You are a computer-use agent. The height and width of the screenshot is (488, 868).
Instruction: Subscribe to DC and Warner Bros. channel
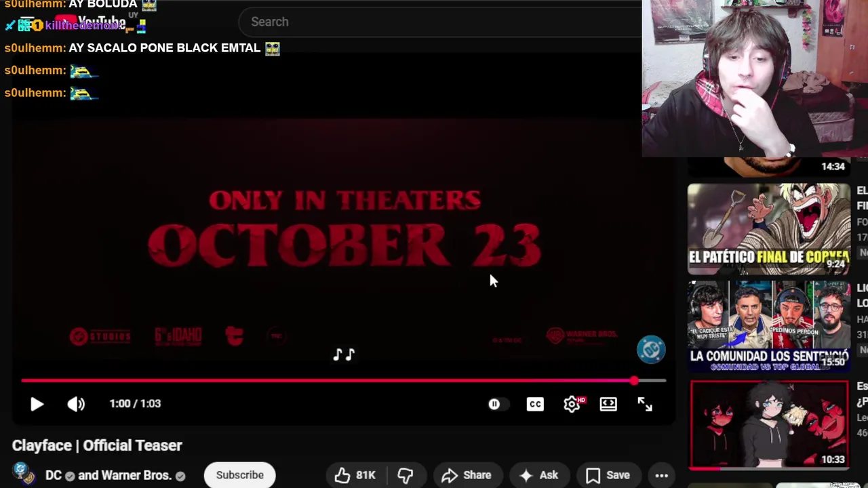[x=239, y=475]
